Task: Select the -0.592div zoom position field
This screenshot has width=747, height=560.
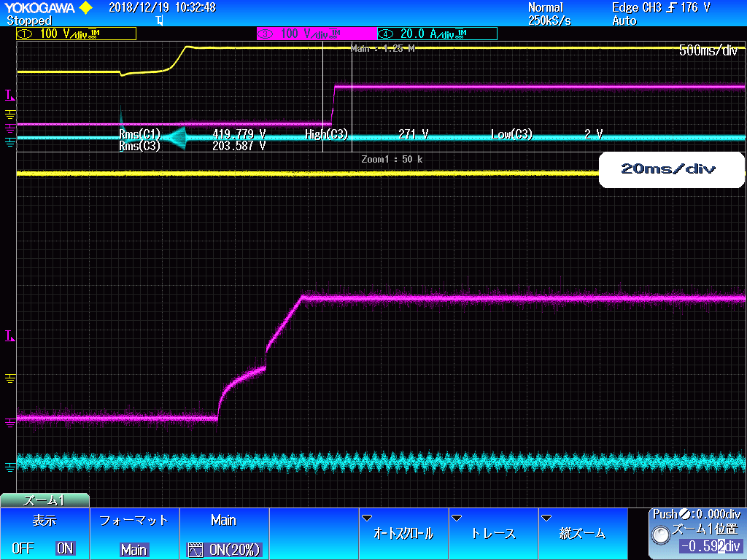Action: click(x=709, y=546)
